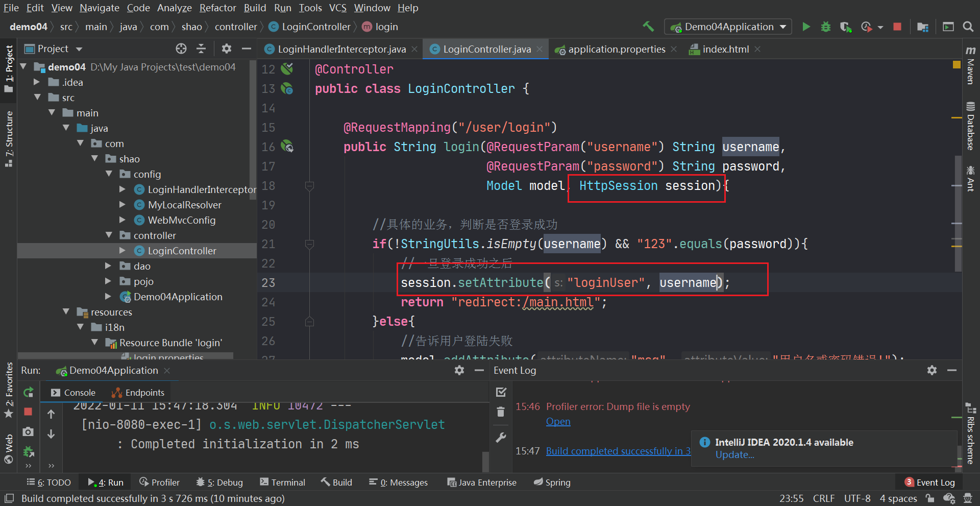Click Spring gutter icon on line 16
The width and height of the screenshot is (980, 506).
point(287,147)
